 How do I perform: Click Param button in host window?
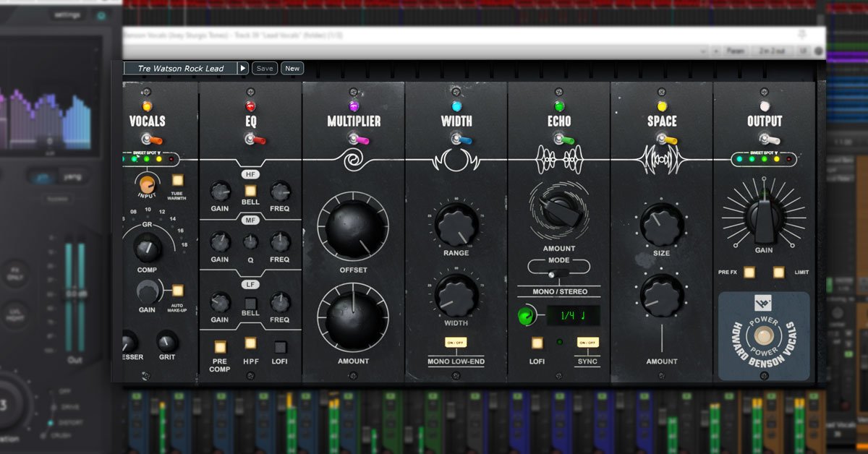click(735, 51)
